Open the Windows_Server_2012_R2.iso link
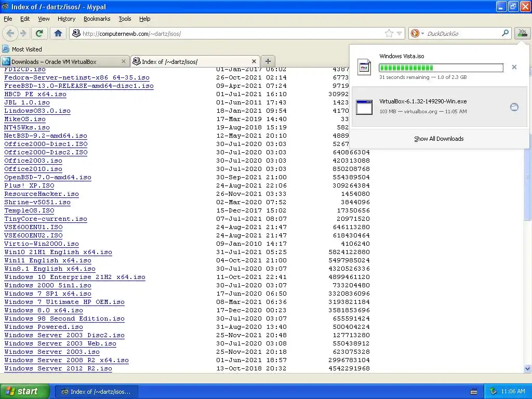 pyautogui.click(x=58, y=368)
